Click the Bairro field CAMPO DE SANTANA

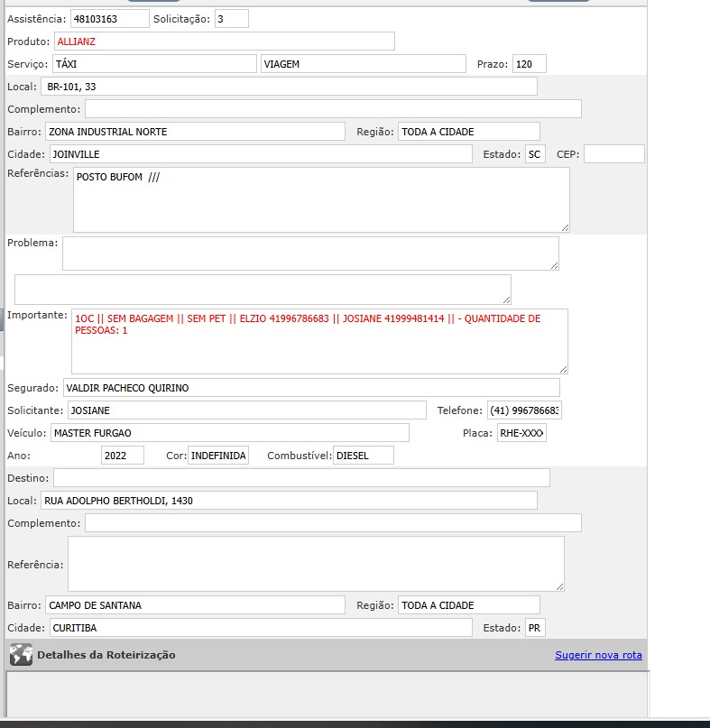[x=195, y=605]
